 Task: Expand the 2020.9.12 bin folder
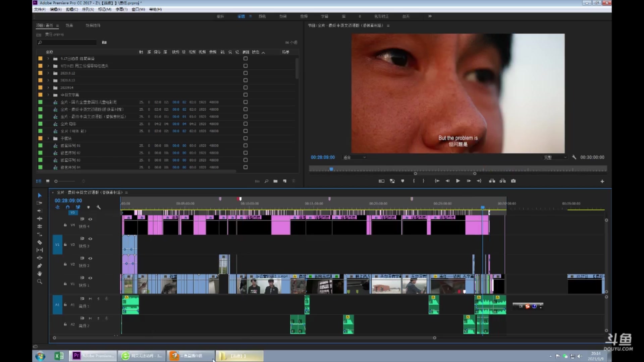click(48, 73)
